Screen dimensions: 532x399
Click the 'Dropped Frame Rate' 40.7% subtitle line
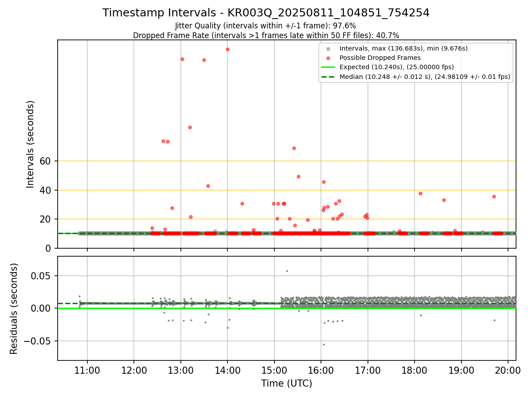(x=266, y=35)
